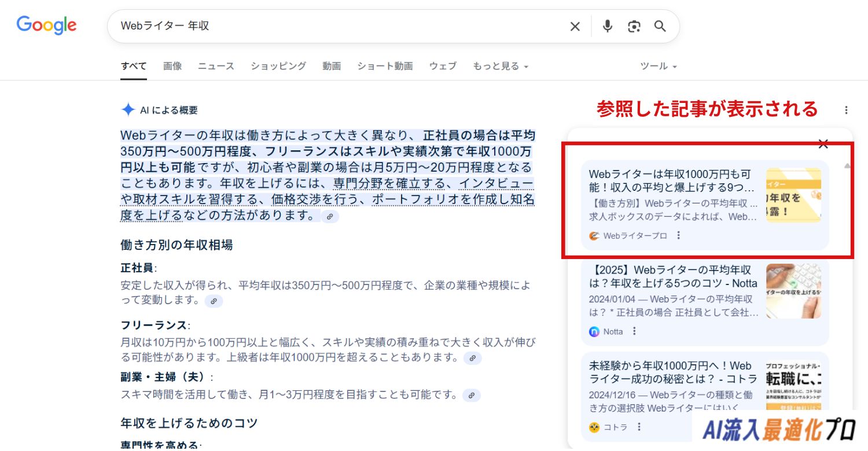
Task: Switch to the ニュース tab
Action: pos(216,66)
